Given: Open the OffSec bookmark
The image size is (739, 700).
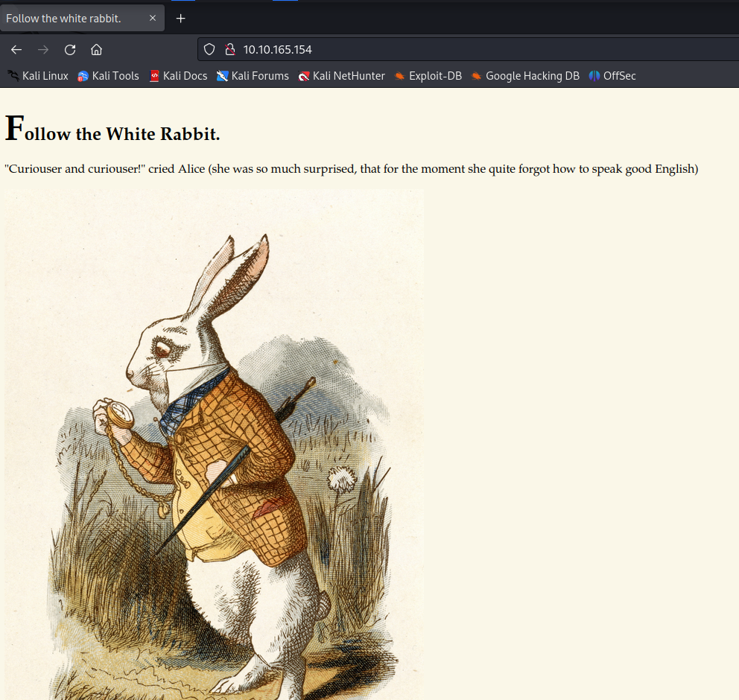Looking at the screenshot, I should [612, 76].
